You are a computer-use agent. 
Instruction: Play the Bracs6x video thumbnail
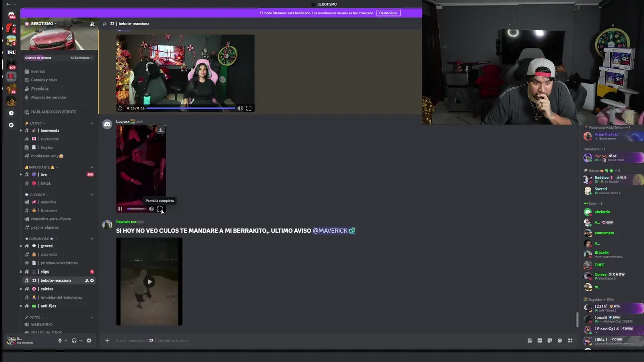point(149,282)
